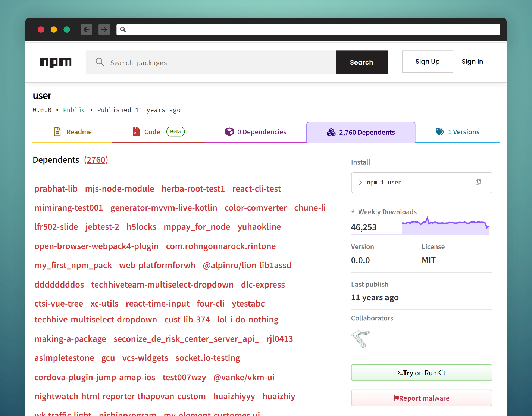Open the 1 Versions tab
Screen dimensions: 532x416
(464, 131)
